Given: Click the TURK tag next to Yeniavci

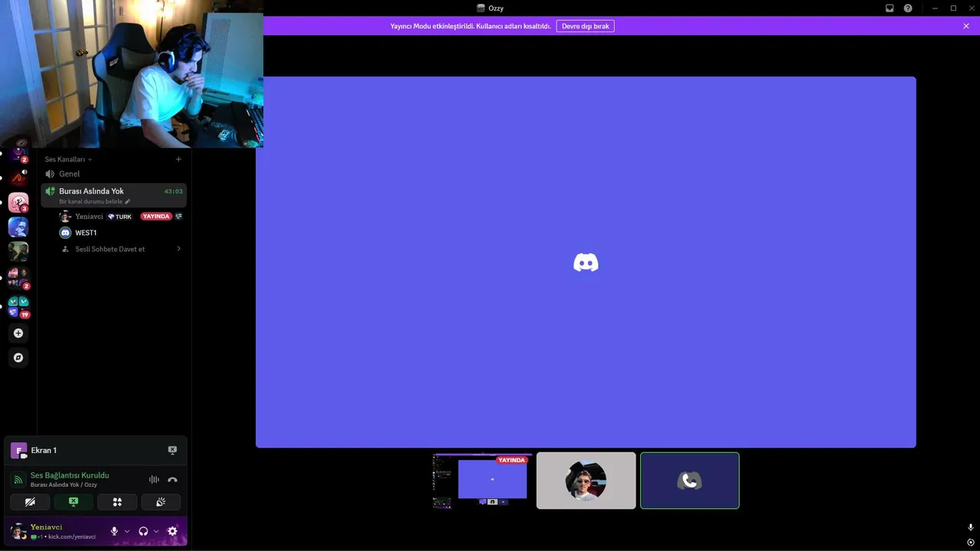Looking at the screenshot, I should pyautogui.click(x=119, y=217).
